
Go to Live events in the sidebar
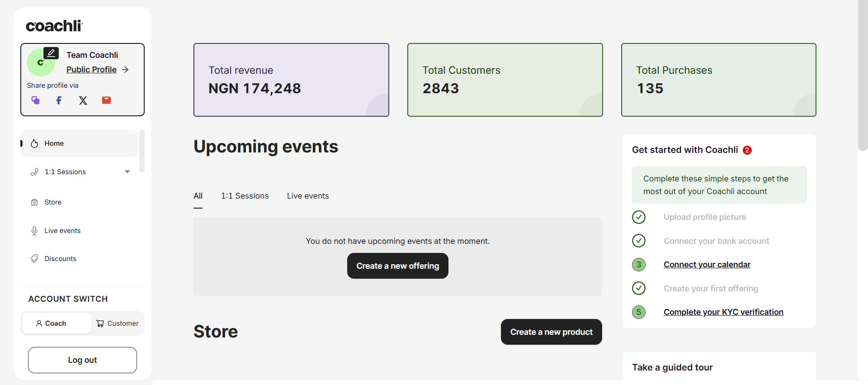[x=62, y=231]
